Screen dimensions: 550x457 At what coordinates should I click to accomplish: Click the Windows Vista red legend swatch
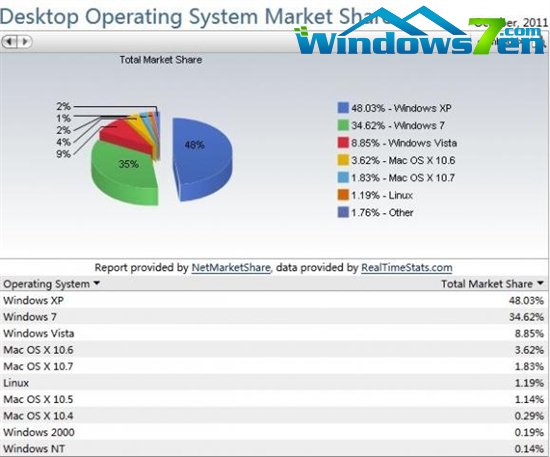pos(343,143)
